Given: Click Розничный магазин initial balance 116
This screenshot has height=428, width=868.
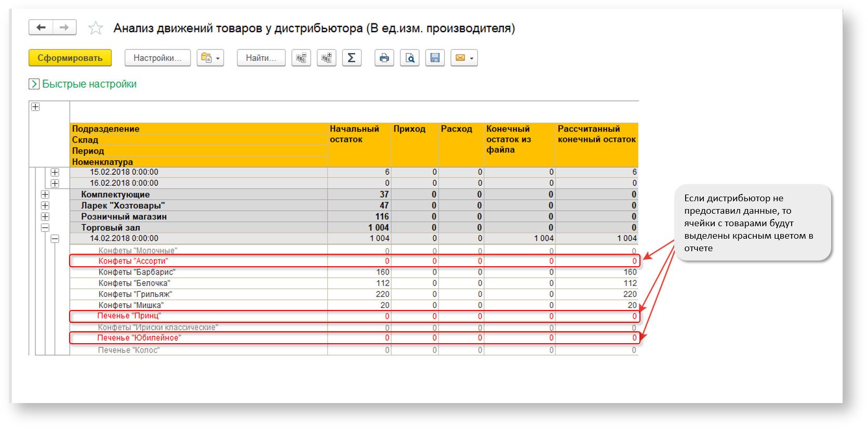Looking at the screenshot, I should [x=382, y=216].
